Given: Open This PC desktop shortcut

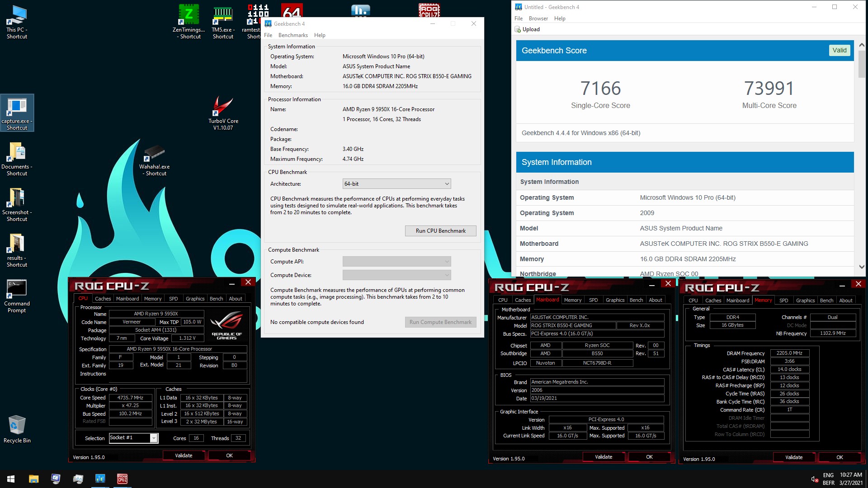Looking at the screenshot, I should pyautogui.click(x=17, y=22).
